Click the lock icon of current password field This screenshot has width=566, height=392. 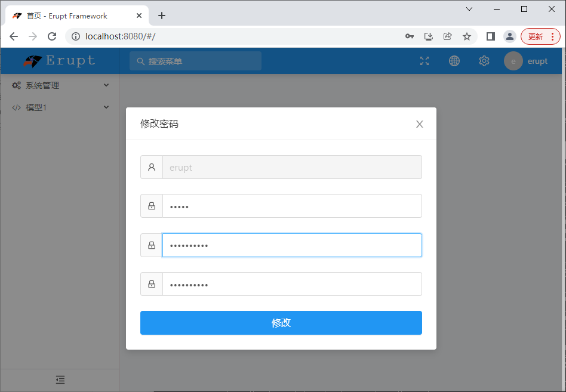pyautogui.click(x=152, y=206)
